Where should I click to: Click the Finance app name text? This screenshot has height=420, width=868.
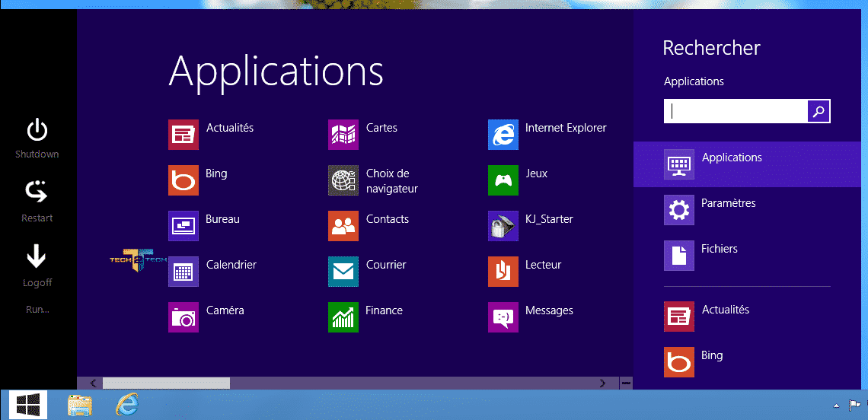pyautogui.click(x=384, y=310)
